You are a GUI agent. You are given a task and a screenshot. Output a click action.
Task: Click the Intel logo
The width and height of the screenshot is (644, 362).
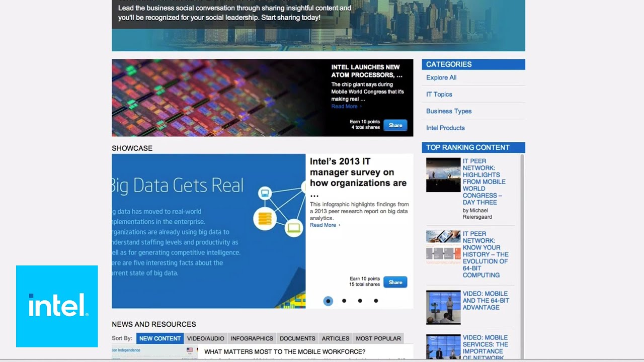(x=57, y=306)
